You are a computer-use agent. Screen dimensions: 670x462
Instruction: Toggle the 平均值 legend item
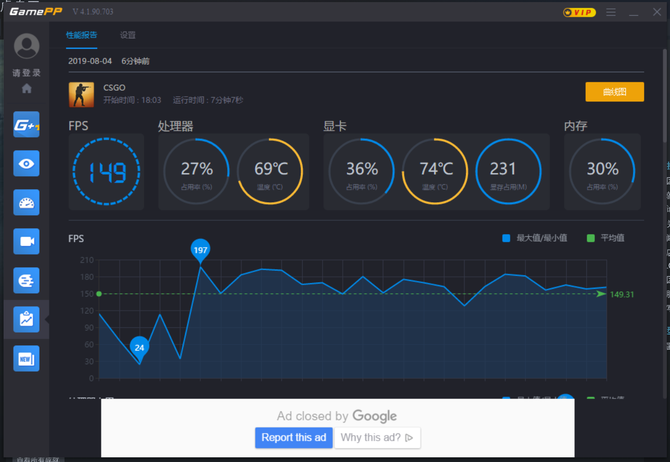click(605, 238)
